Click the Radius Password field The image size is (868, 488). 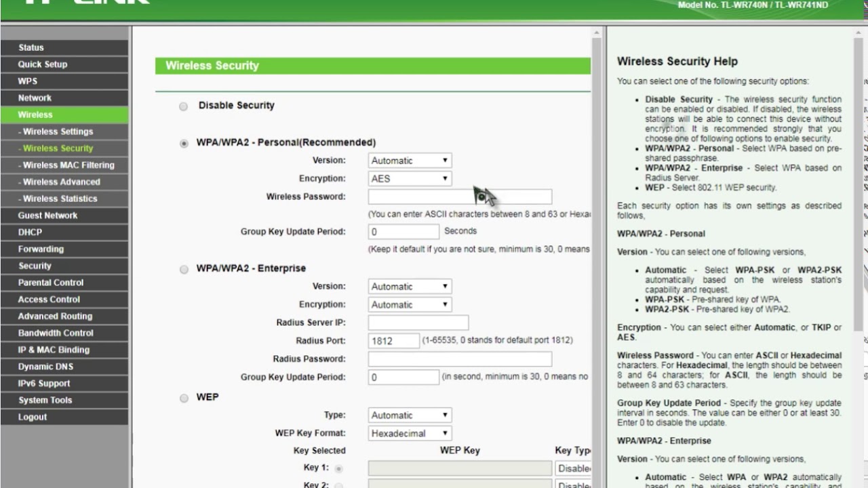(460, 359)
